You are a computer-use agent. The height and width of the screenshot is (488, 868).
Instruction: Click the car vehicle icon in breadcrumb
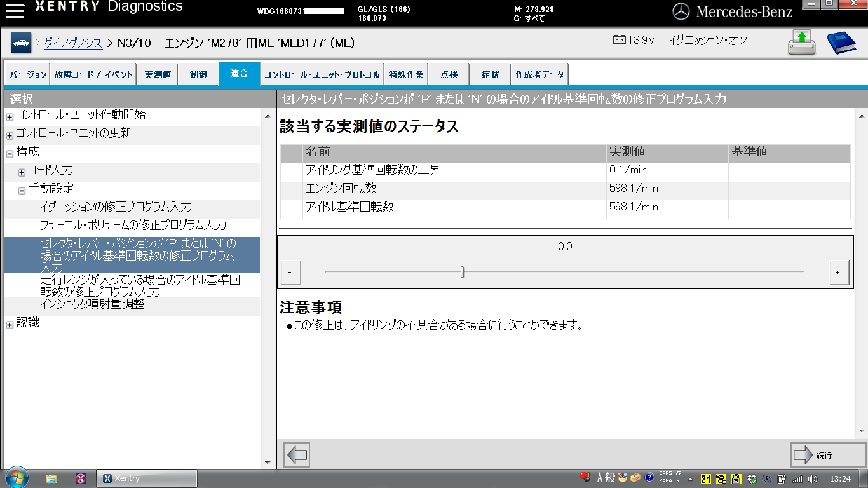pyautogui.click(x=21, y=43)
